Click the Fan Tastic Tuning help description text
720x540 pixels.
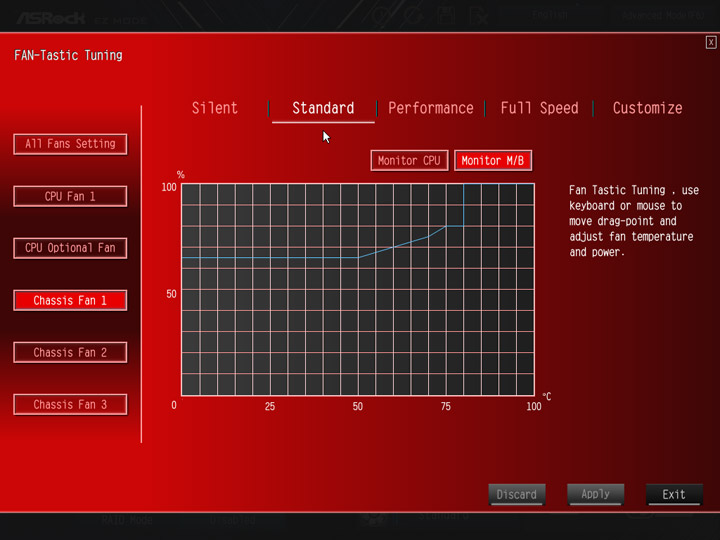click(634, 221)
